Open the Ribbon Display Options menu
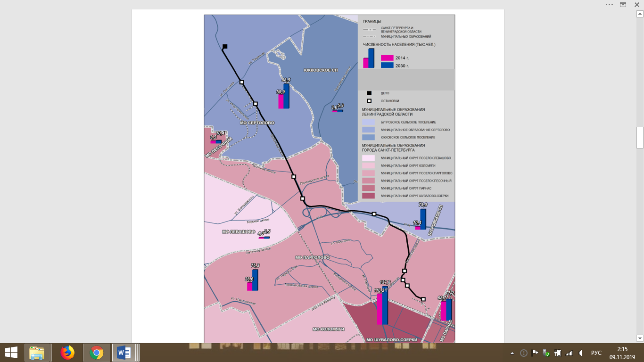 pos(623,4)
